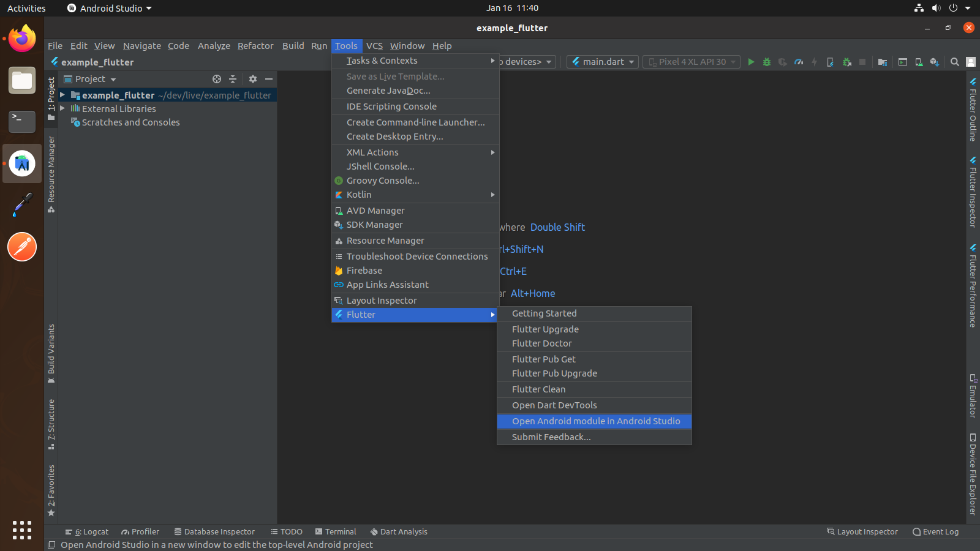
Task: Open the Pixel 4 XL API 30 device selector
Action: coord(692,62)
